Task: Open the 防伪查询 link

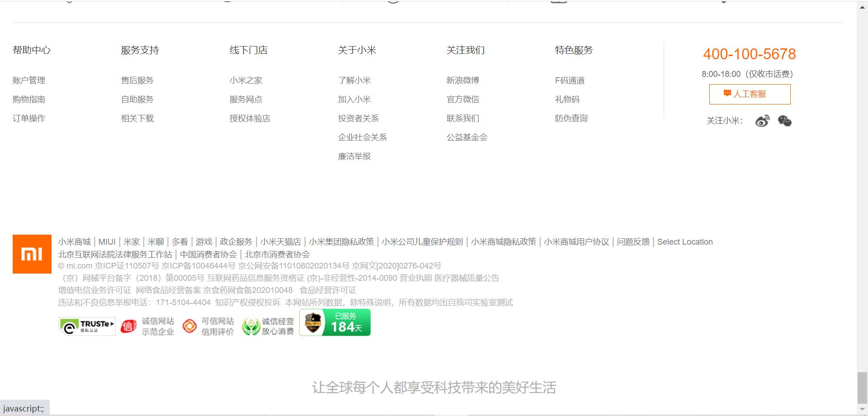Action: click(x=571, y=118)
